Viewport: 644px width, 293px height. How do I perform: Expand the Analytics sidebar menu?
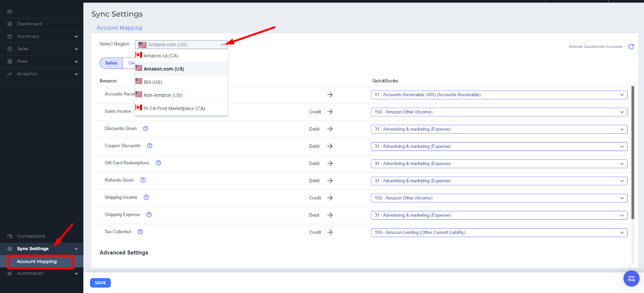pyautogui.click(x=76, y=74)
